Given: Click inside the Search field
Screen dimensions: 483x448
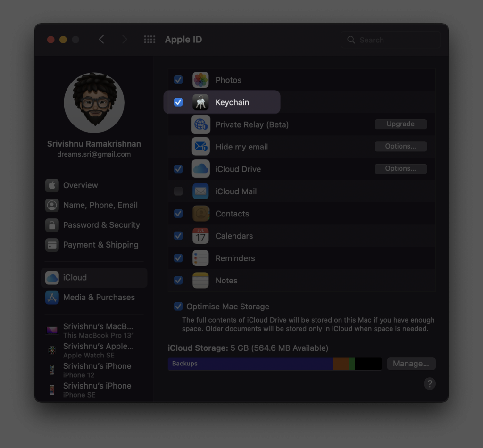Looking at the screenshot, I should (391, 40).
